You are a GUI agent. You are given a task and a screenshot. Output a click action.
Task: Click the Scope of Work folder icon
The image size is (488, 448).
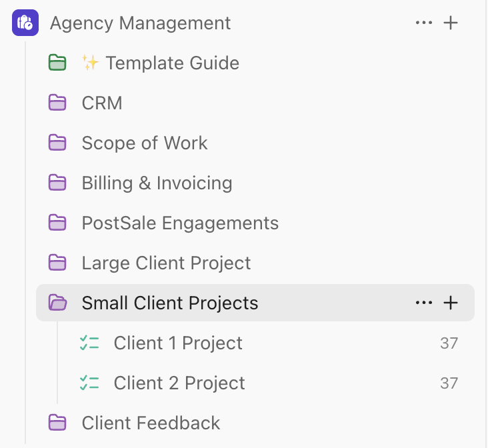pos(58,143)
